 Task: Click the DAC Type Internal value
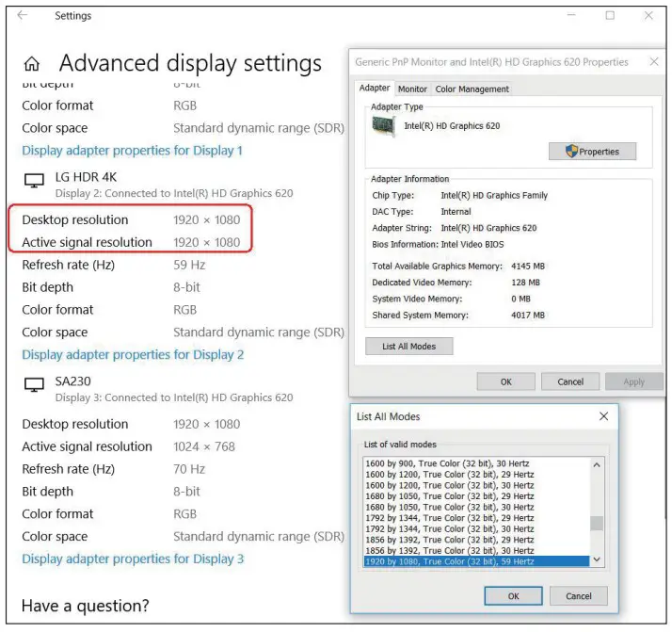456,212
